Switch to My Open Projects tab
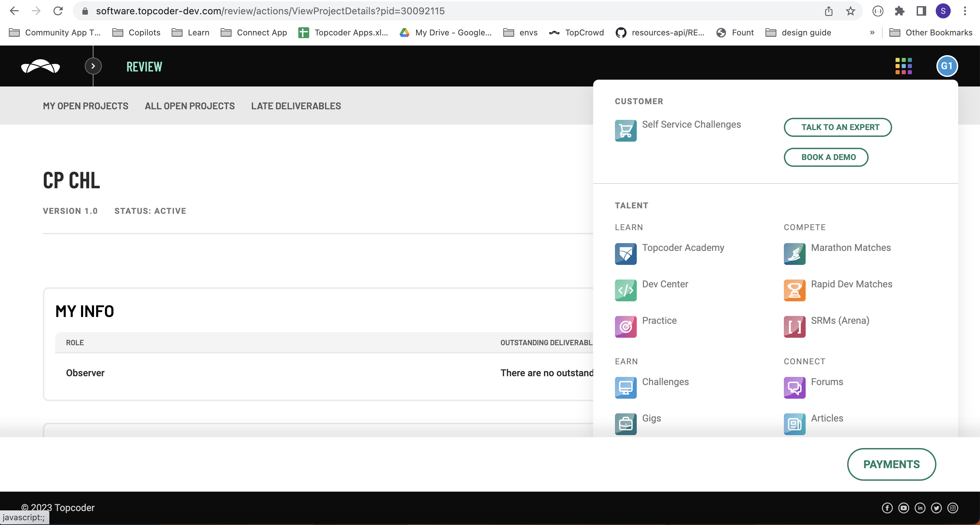This screenshot has width=980, height=525. (x=85, y=106)
